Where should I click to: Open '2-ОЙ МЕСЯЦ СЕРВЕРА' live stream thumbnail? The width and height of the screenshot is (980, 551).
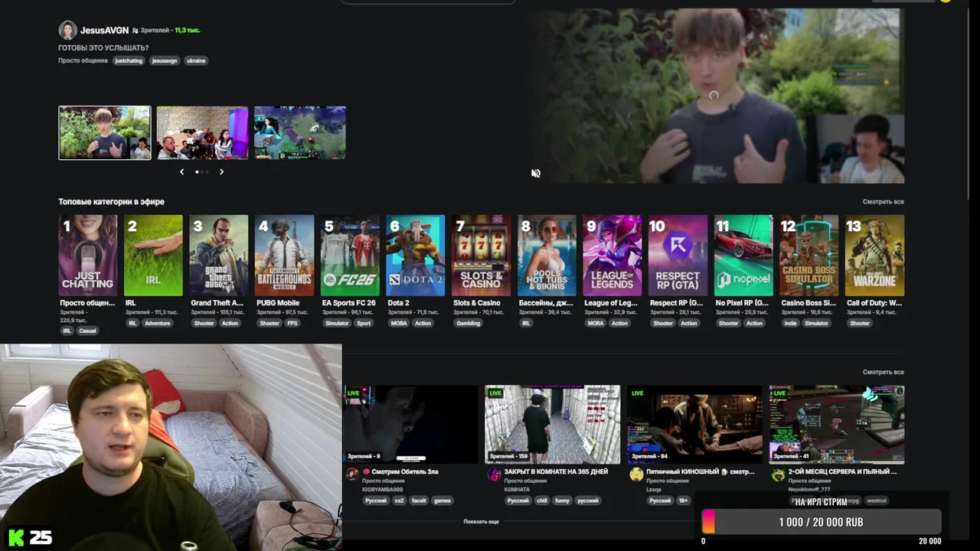point(837,425)
